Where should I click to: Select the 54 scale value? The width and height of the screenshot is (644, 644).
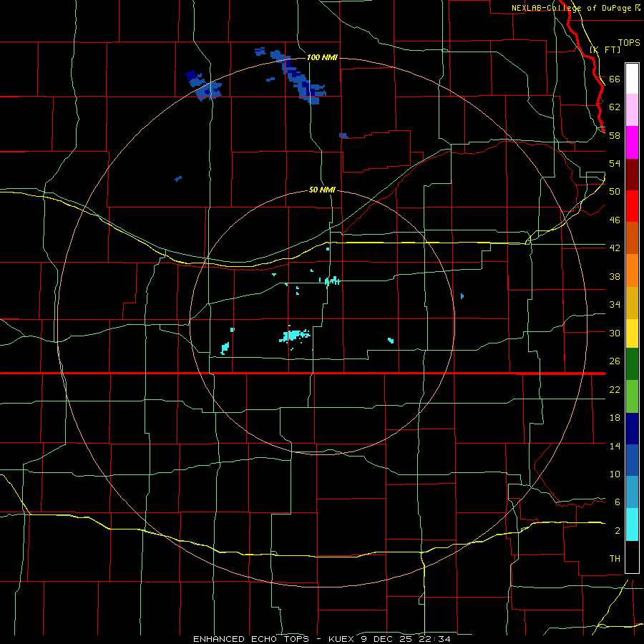point(615,163)
